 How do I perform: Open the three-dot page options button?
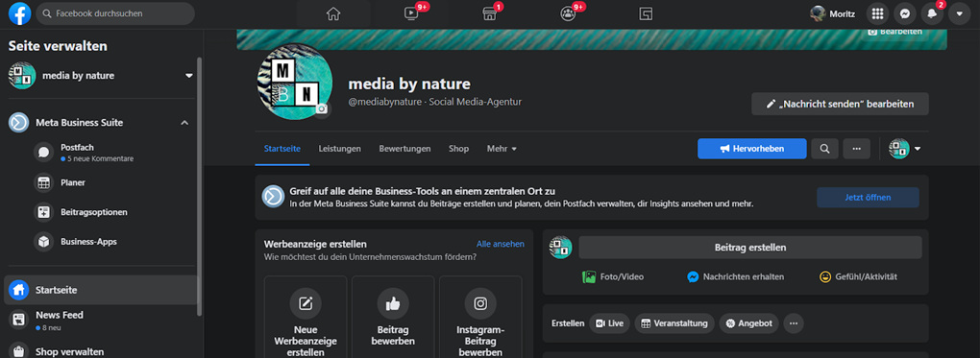point(857,149)
